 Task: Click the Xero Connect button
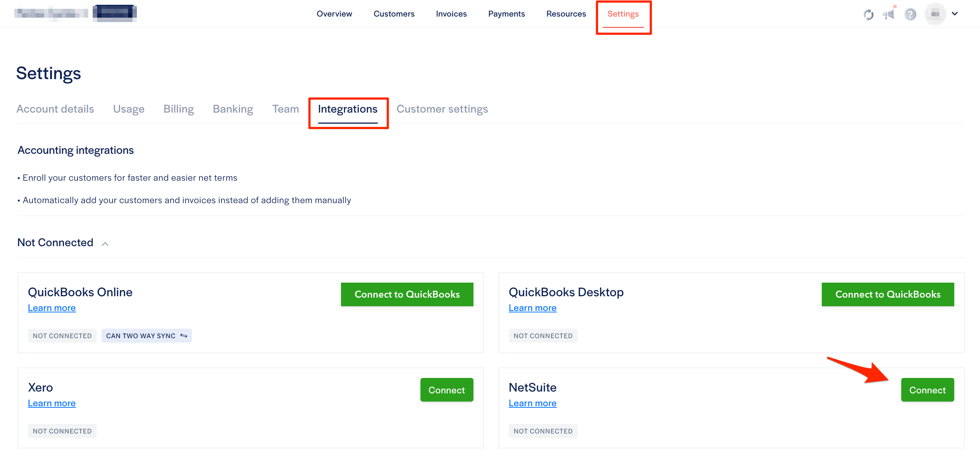446,390
